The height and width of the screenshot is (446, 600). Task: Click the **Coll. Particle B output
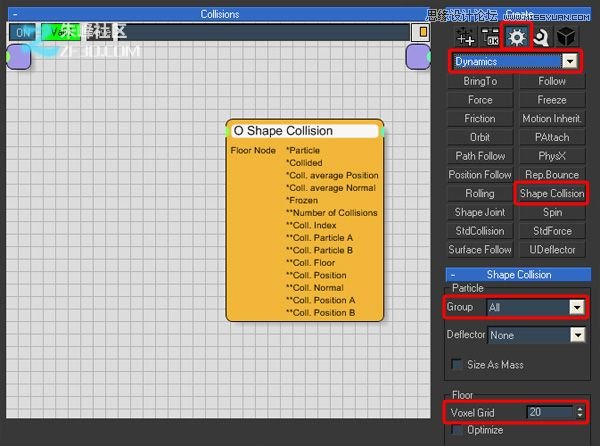pyautogui.click(x=320, y=250)
